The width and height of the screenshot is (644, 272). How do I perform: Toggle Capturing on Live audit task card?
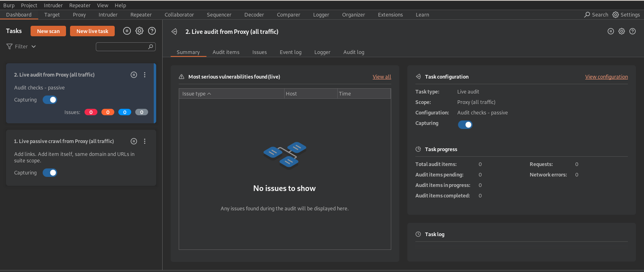pyautogui.click(x=50, y=100)
